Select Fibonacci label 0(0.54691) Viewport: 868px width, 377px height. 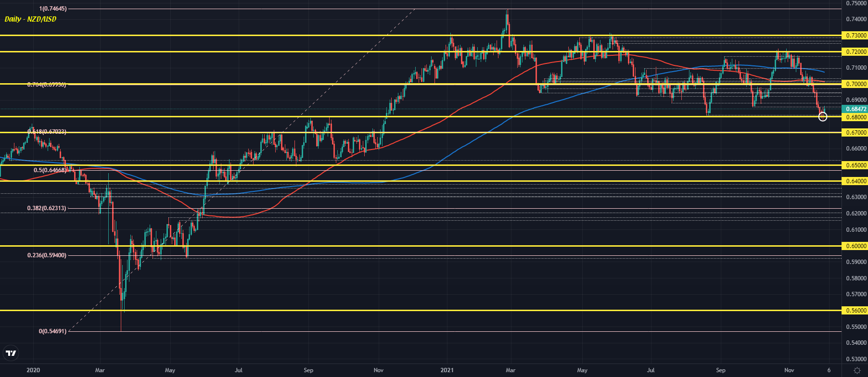[x=53, y=331]
